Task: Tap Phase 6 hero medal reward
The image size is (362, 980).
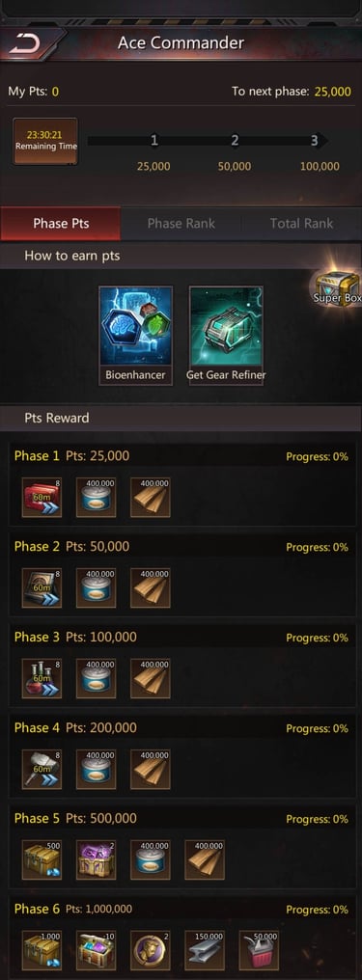Action: [x=151, y=951]
